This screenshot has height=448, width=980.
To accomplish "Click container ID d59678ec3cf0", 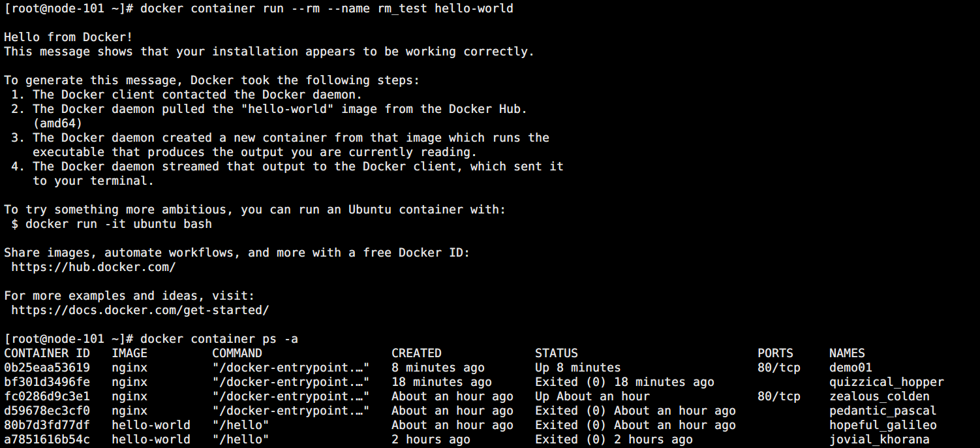I will [x=47, y=411].
